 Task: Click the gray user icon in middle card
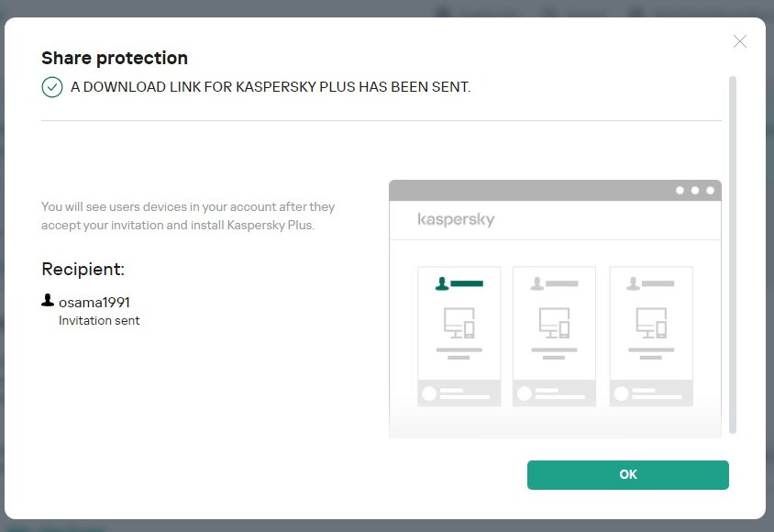click(537, 284)
